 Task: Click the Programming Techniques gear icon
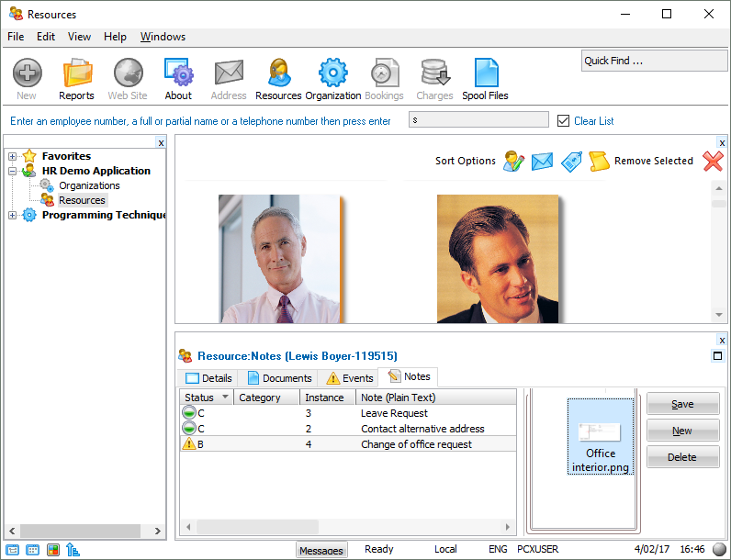[29, 215]
